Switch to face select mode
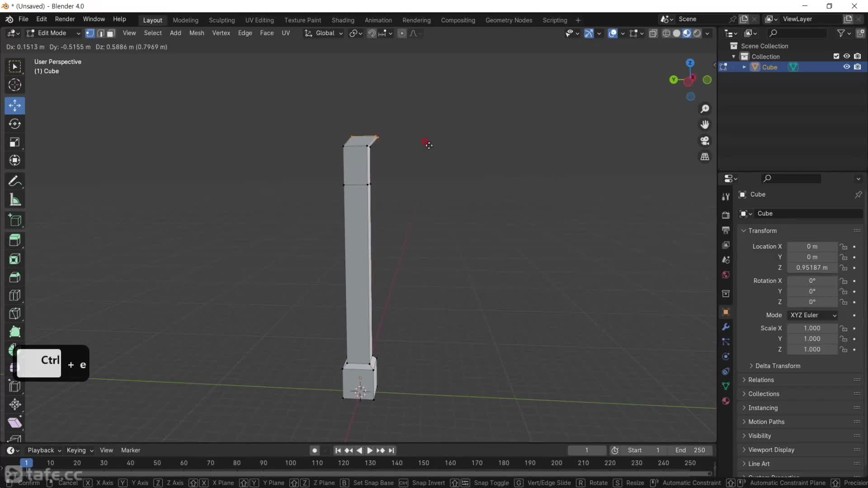 pos(111,33)
